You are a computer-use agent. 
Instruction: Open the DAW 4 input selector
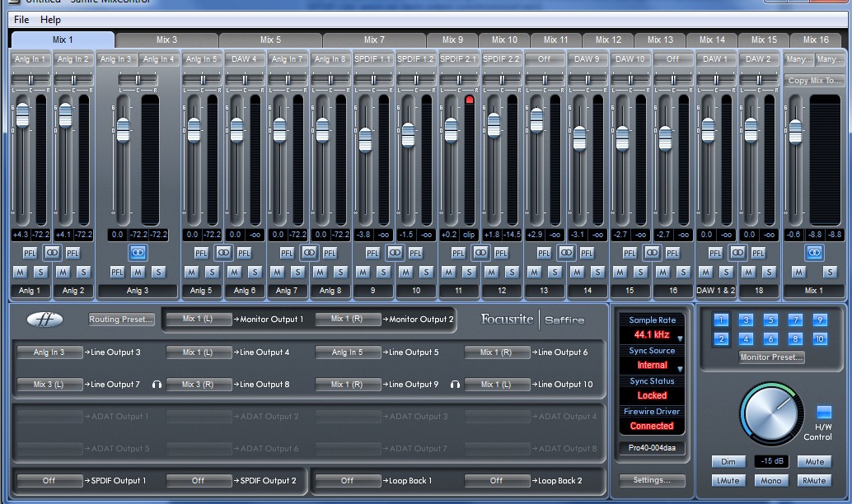(x=244, y=58)
